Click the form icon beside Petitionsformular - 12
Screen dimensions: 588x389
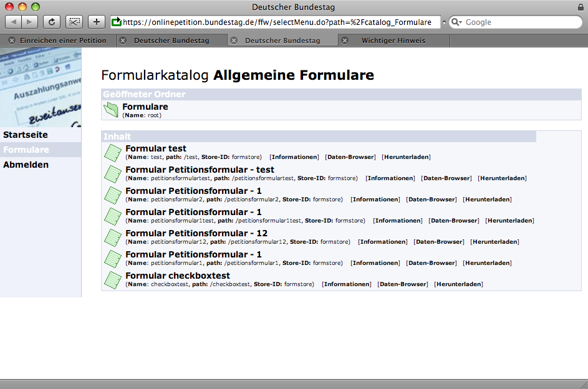112,238
